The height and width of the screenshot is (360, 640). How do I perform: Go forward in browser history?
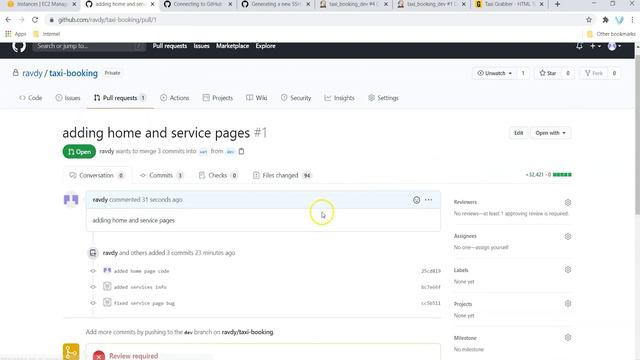(22, 20)
